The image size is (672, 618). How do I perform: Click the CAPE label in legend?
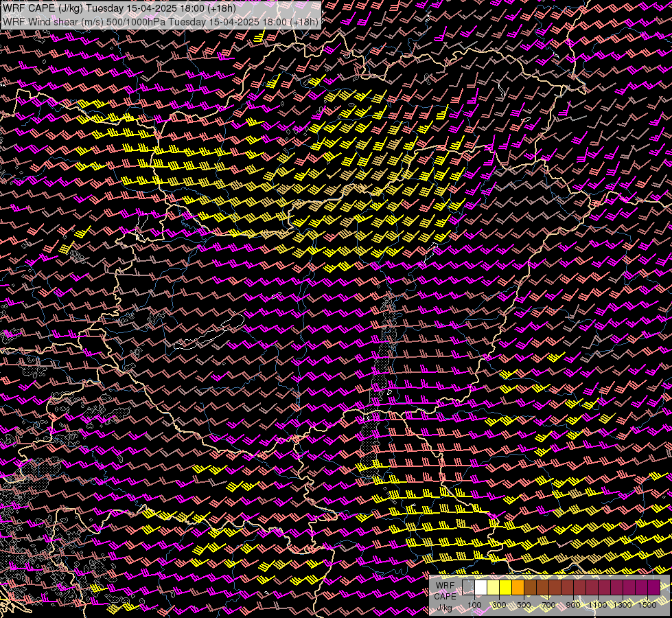coord(445,597)
